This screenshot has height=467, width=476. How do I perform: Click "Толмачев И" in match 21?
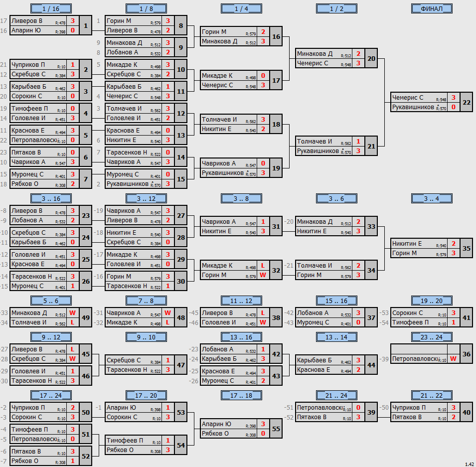(314, 142)
